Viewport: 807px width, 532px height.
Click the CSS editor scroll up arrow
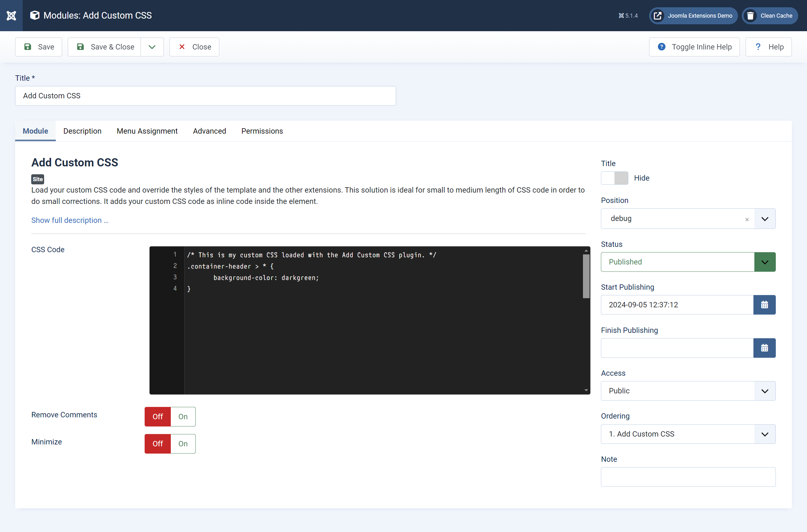coord(586,250)
